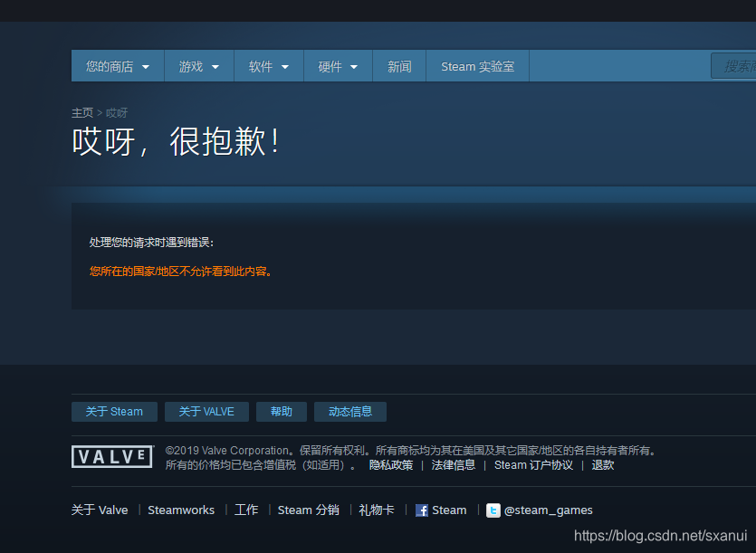Expand the 游戏 dropdown menu
Image resolution: width=756 pixels, height=553 pixels.
[199, 66]
